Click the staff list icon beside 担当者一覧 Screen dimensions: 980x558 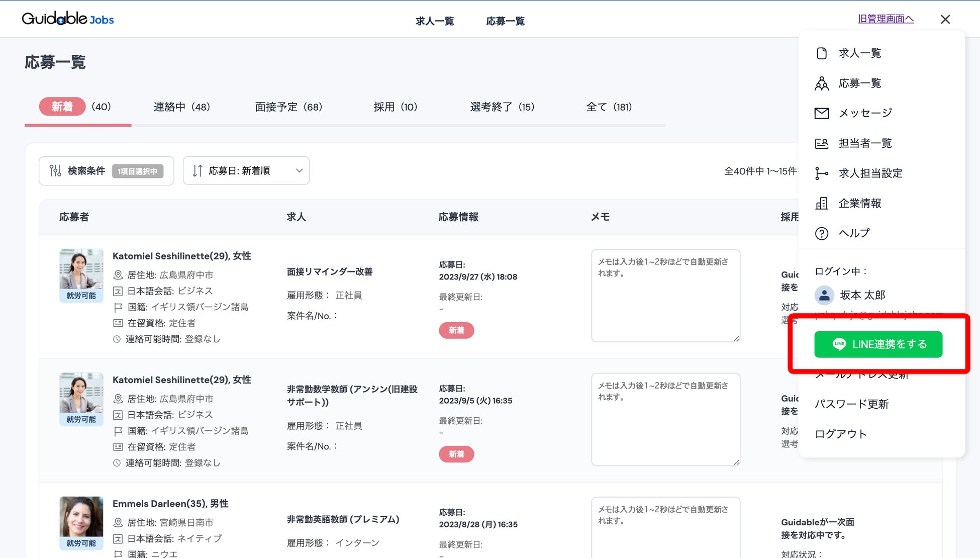point(822,143)
